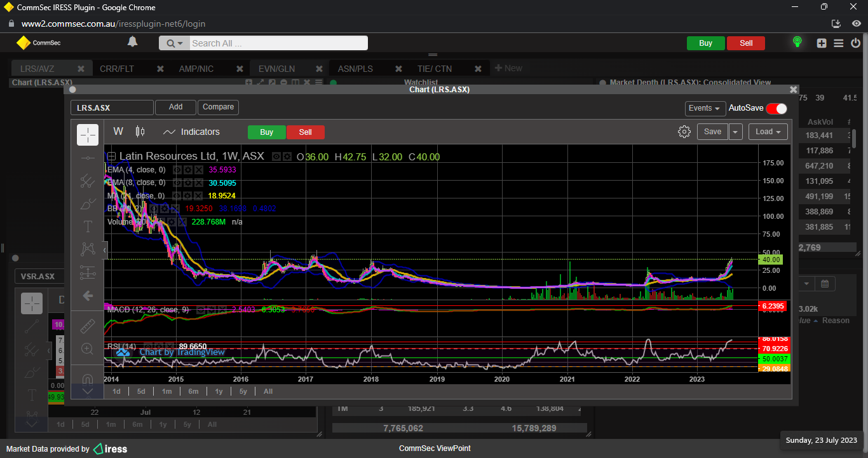The height and width of the screenshot is (458, 868).
Task: Select the crosshair cursor tool
Action: point(88,135)
